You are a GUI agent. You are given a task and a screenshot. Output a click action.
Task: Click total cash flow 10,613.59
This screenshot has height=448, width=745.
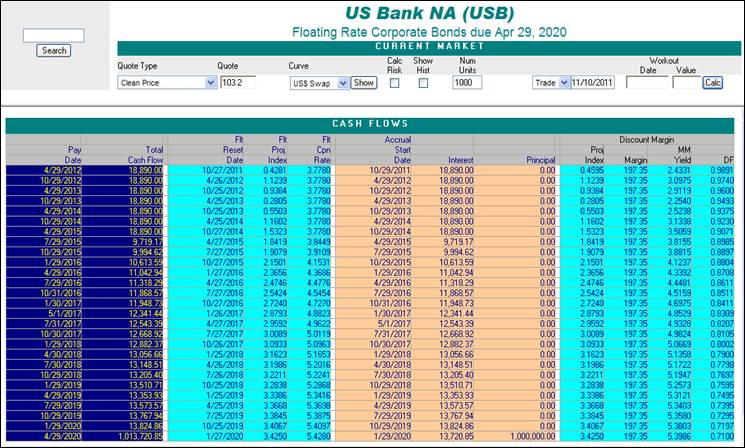click(123, 262)
